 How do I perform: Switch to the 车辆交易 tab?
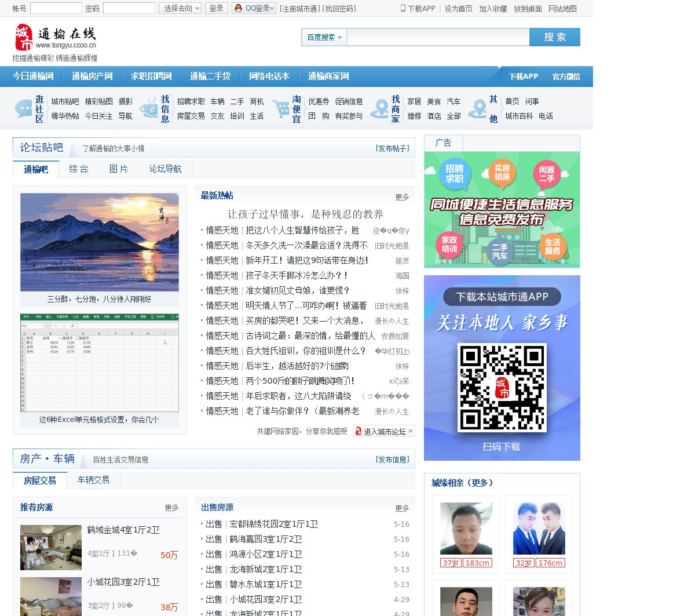[x=93, y=480]
